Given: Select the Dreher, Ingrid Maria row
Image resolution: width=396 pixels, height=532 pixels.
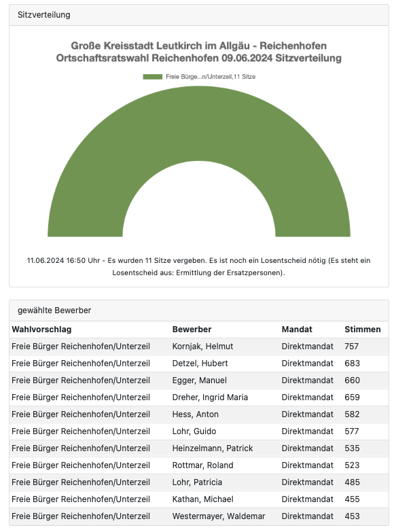Looking at the screenshot, I should pos(199,397).
